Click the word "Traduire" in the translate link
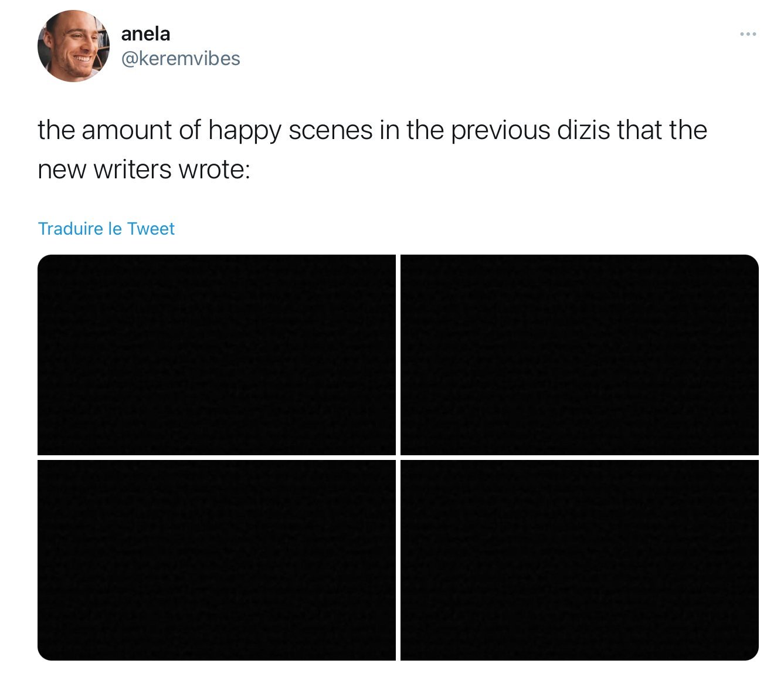This screenshot has height=687, width=784. 70,228
